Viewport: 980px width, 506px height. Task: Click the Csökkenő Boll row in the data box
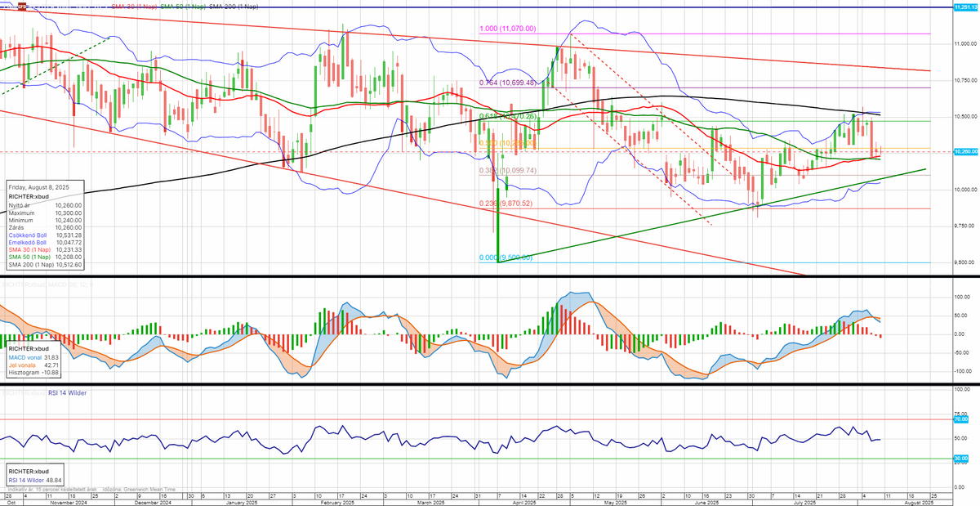click(45, 235)
